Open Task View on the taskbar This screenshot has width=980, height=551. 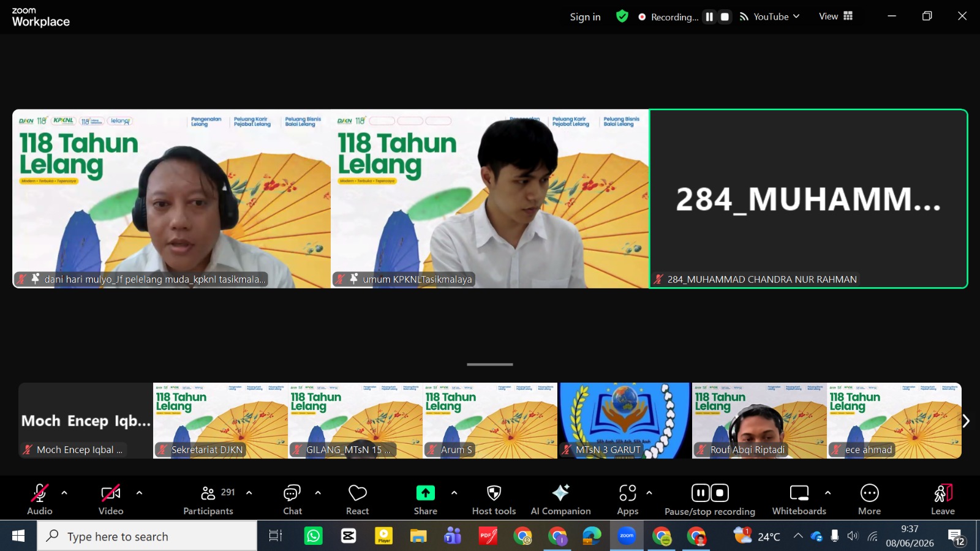coord(276,536)
